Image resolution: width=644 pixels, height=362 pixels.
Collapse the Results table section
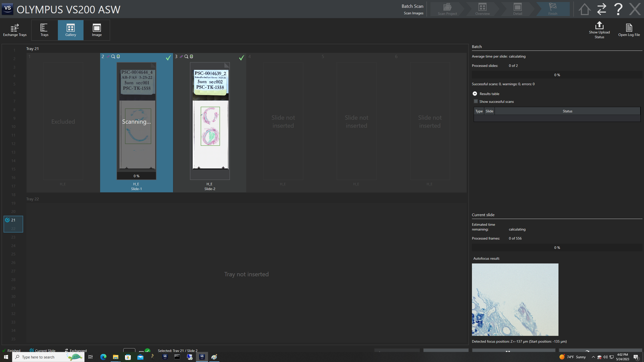click(x=475, y=94)
